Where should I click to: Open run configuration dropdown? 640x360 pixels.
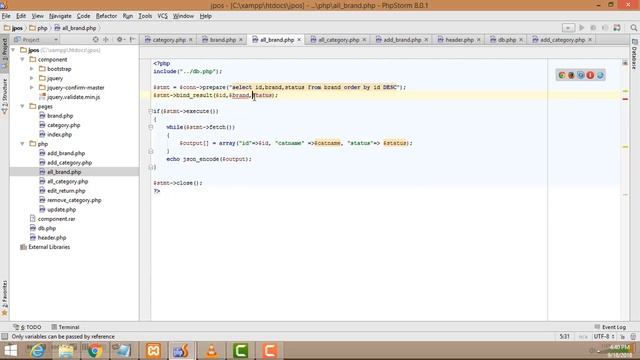(x=568, y=28)
